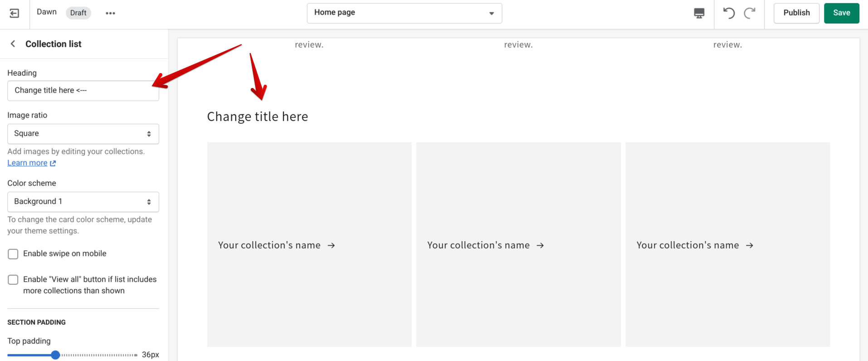Enable swipe on mobile checkbox
Image resolution: width=868 pixels, height=361 pixels.
(x=13, y=254)
